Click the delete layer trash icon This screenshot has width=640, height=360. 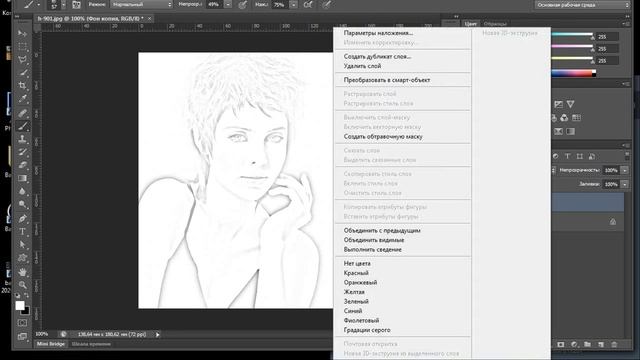tap(614, 344)
